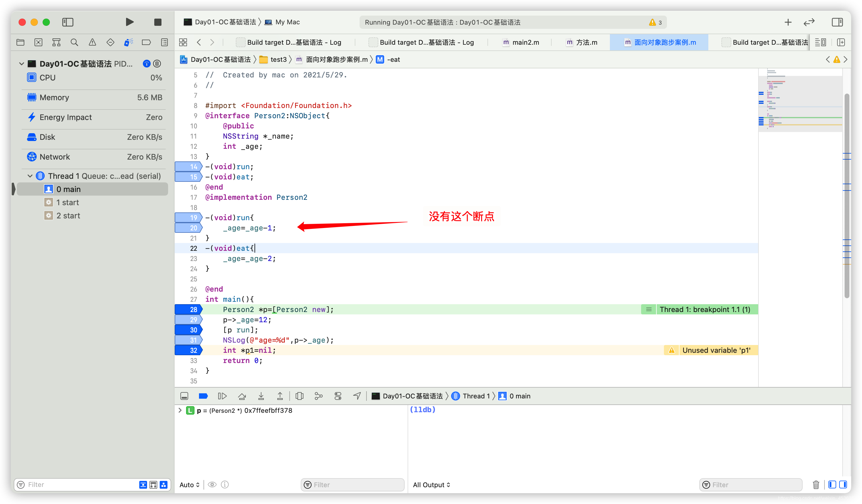Click the Step Over debug icon

point(242,396)
